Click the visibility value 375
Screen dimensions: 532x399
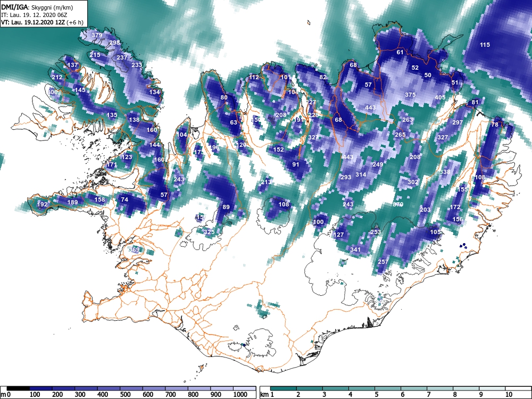click(x=410, y=95)
